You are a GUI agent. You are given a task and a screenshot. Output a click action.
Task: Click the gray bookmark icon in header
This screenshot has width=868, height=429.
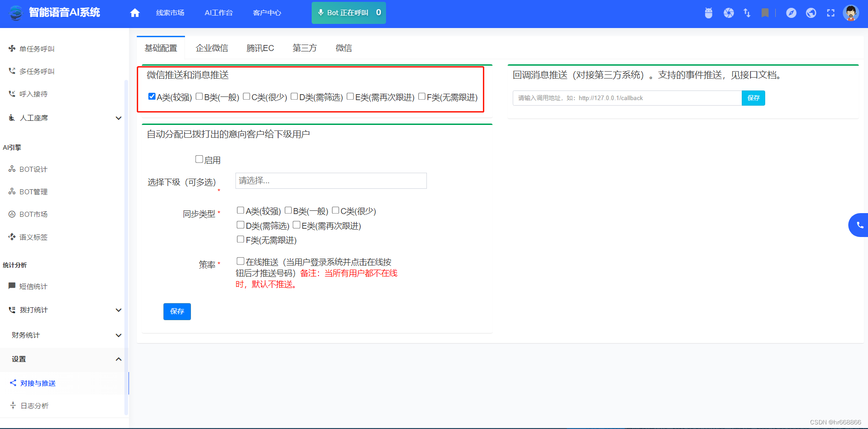coord(765,13)
